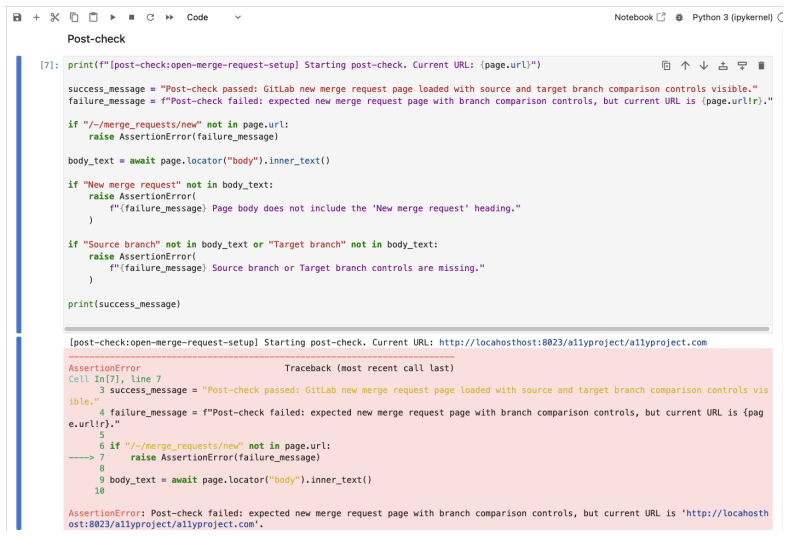Paste cell using the clipboard icon
This screenshot has width=789, height=537.
pyautogui.click(x=93, y=17)
